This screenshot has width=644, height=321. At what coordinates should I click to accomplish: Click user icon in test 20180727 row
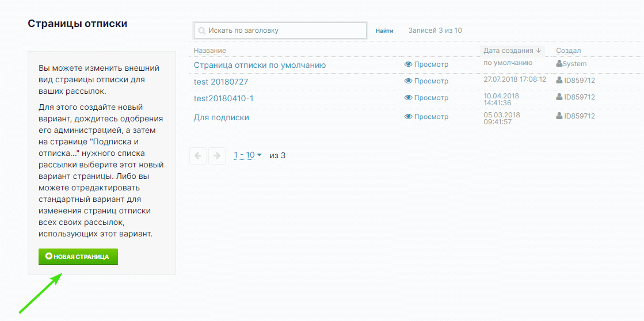pos(559,80)
